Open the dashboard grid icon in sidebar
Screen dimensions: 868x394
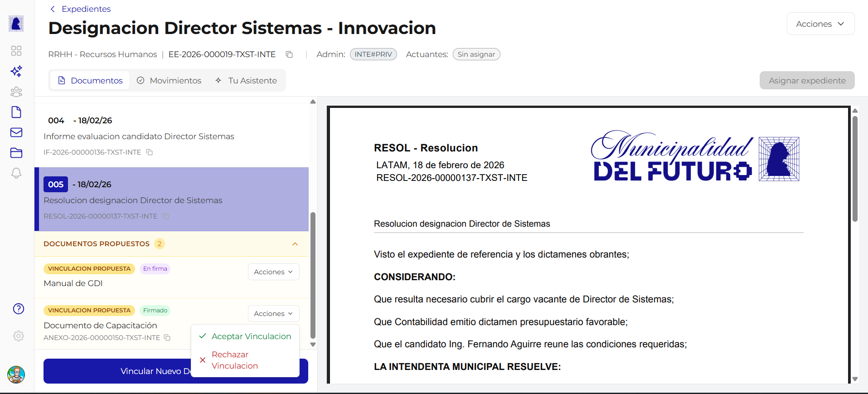click(x=16, y=51)
